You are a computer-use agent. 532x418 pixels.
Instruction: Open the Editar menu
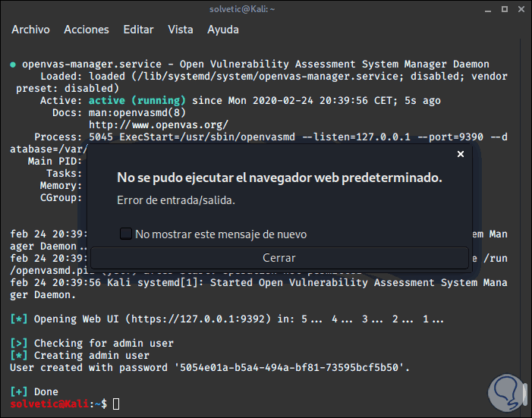138,30
